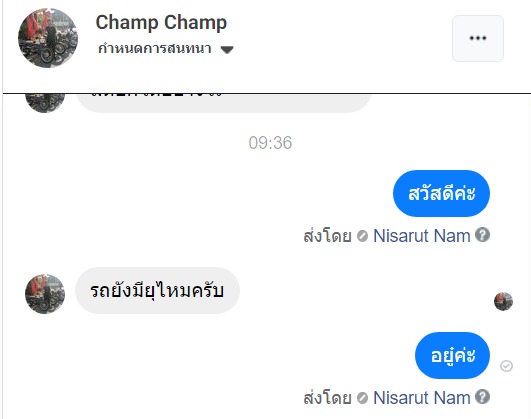The image size is (531, 419).
Task: Click sender avatar beside รถยังมีอยู่ไหมครับ message
Action: (45, 294)
